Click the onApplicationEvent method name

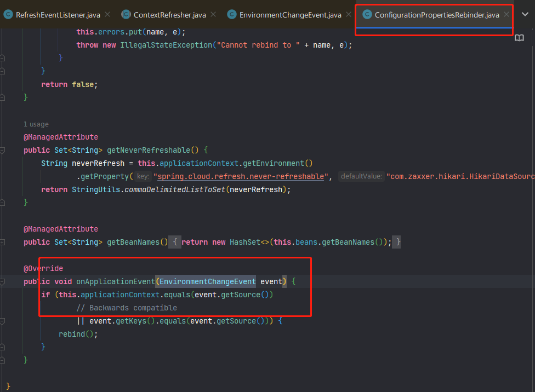click(x=116, y=281)
